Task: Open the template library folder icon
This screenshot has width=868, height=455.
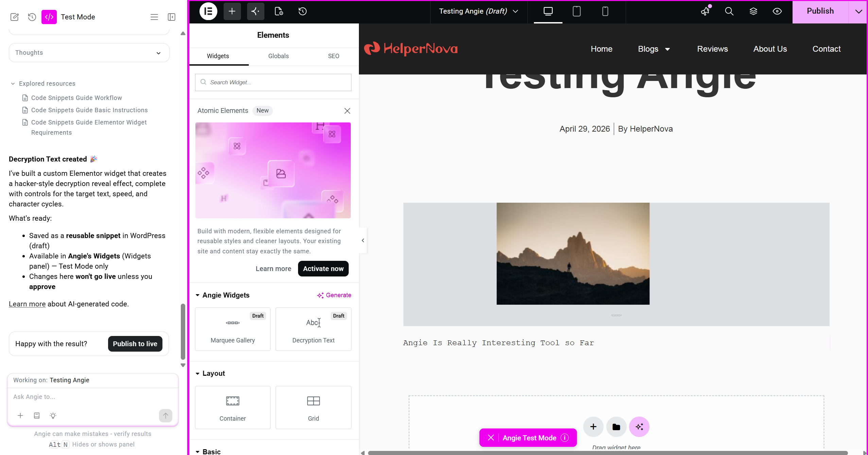Action: click(x=616, y=426)
